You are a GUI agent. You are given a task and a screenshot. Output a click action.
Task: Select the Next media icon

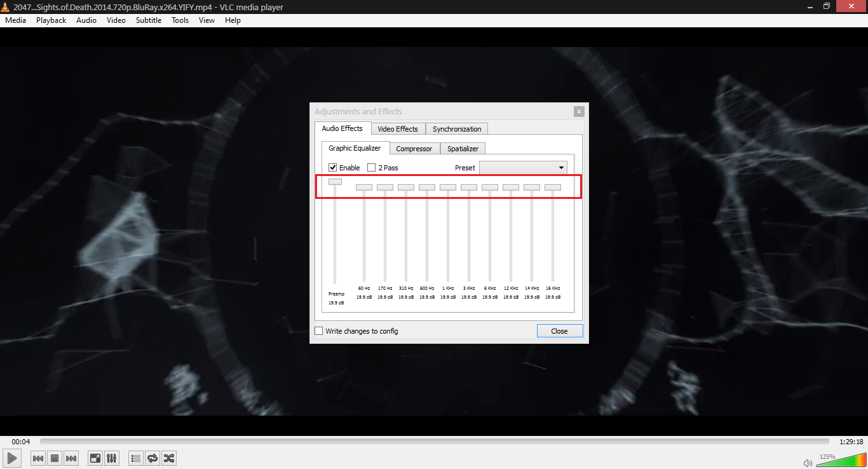(71, 458)
